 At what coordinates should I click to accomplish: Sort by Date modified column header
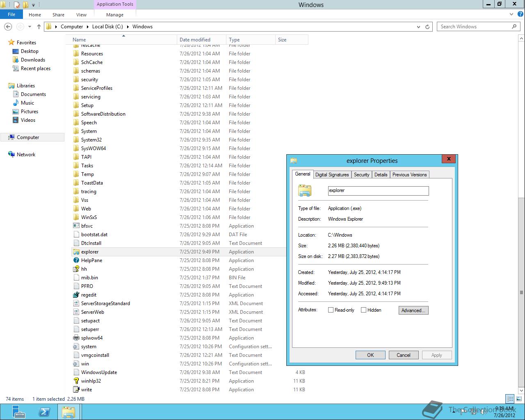(201, 40)
